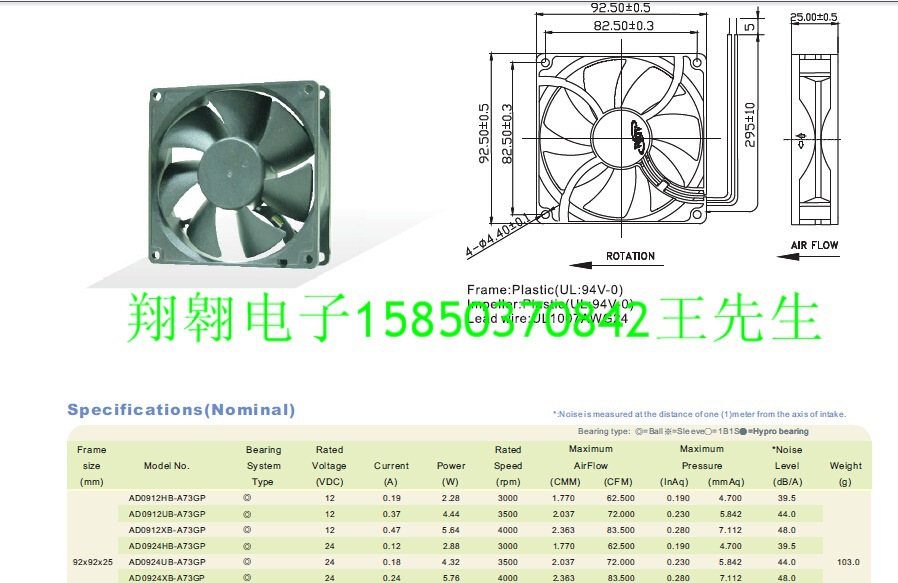Viewport: 898px width, 583px height.
Task: Click the 'Frame:Plastic(UL:94V-0)' text line
Action: [545, 290]
